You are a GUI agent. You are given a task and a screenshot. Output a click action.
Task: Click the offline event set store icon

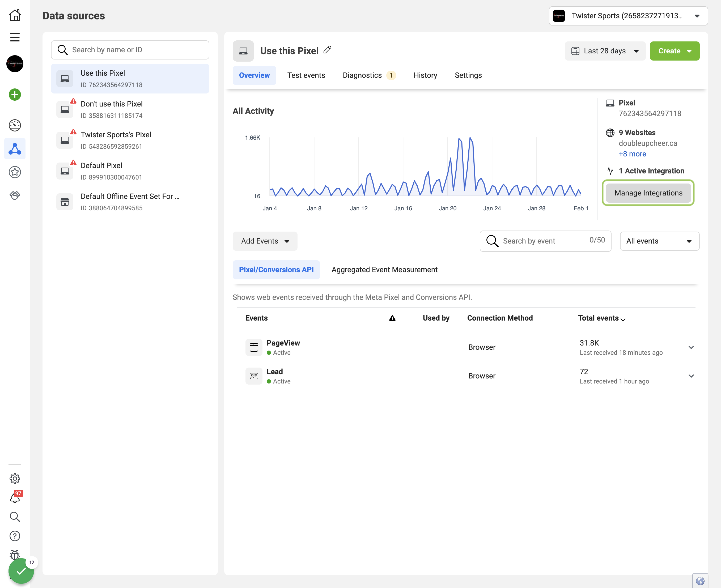pos(65,202)
